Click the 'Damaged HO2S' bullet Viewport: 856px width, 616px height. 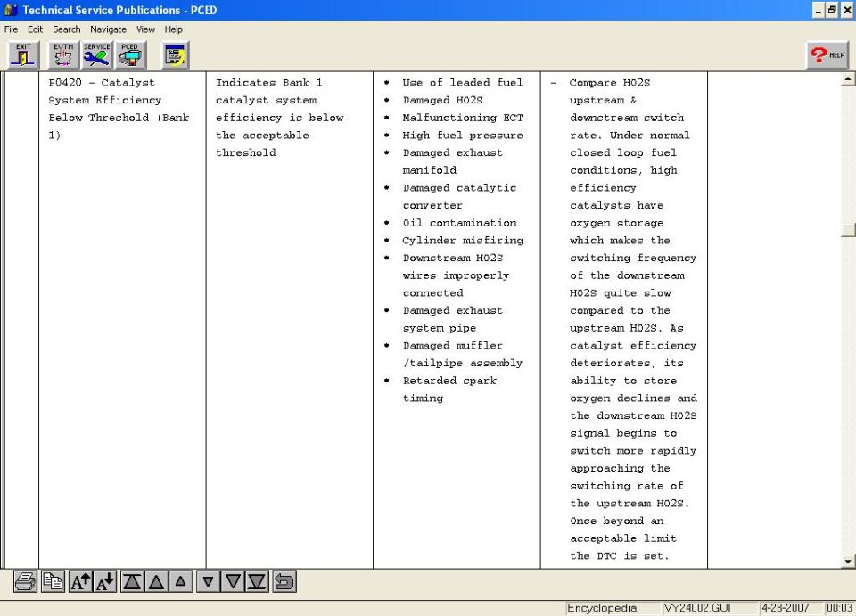click(443, 101)
